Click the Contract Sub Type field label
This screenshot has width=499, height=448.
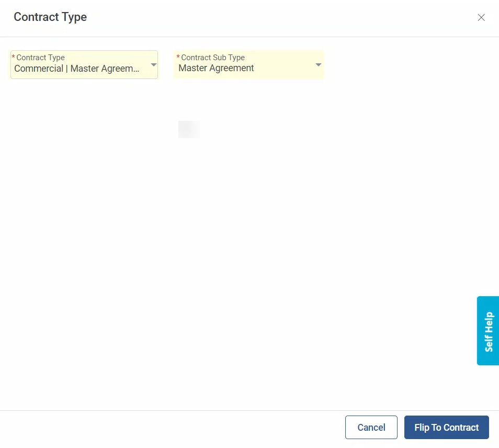point(213,58)
